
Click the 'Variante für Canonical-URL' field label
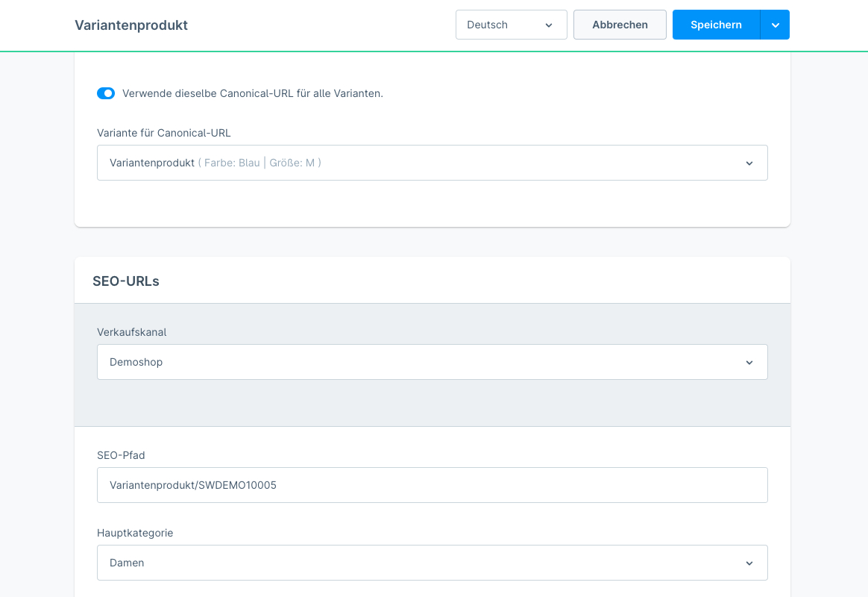click(164, 133)
